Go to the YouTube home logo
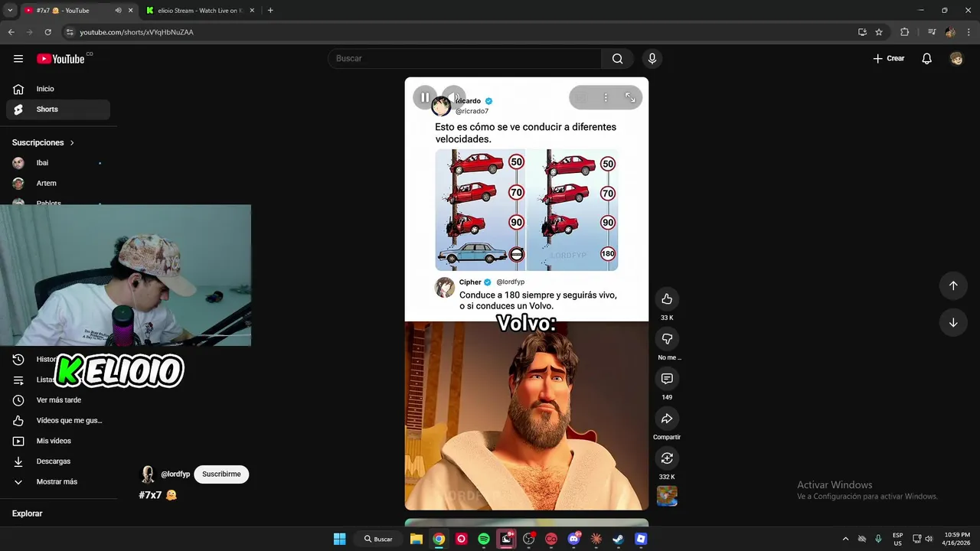 [x=60, y=59]
